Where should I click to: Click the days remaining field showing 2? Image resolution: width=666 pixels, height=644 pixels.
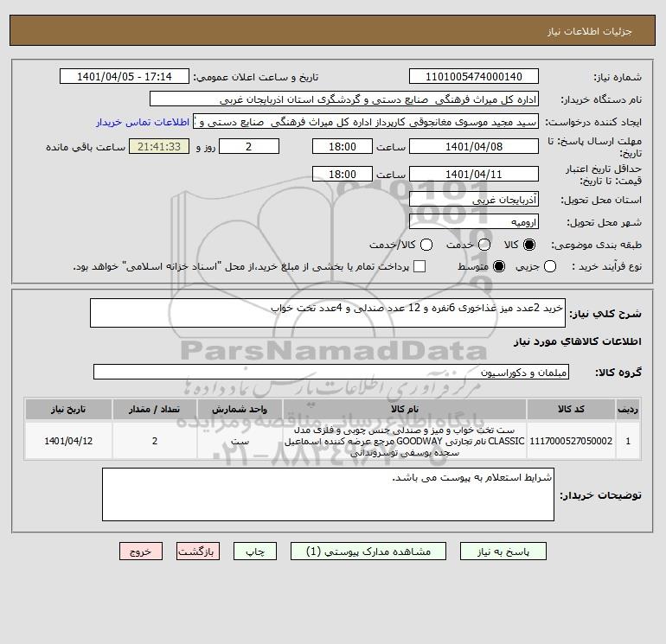249,146
